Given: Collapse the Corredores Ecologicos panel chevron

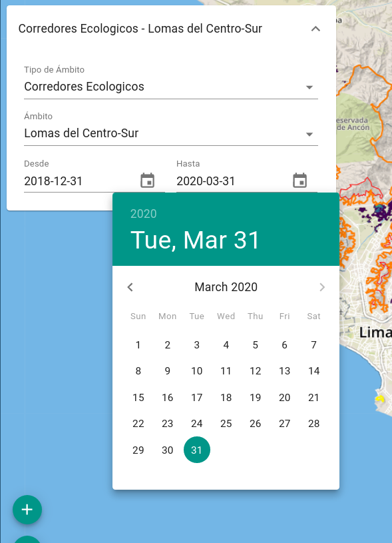Looking at the screenshot, I should point(315,29).
